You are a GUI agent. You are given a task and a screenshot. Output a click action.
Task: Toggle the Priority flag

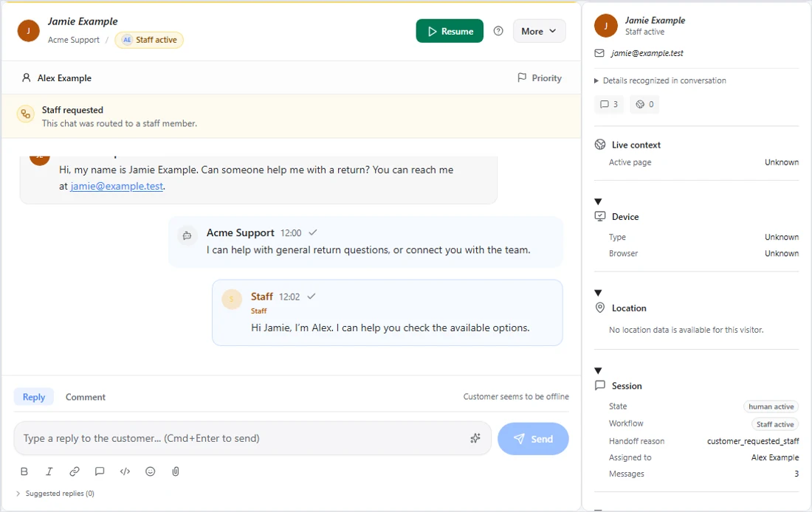(540, 77)
